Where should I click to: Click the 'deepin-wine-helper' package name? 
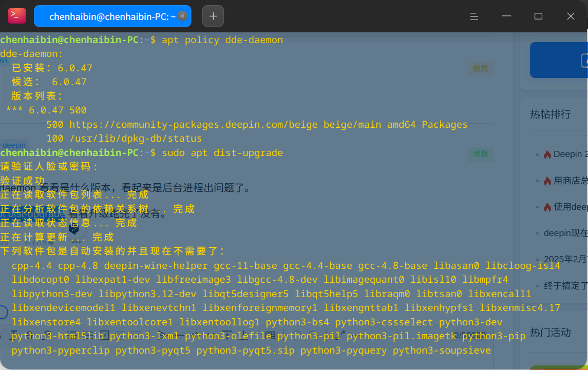[x=156, y=265]
